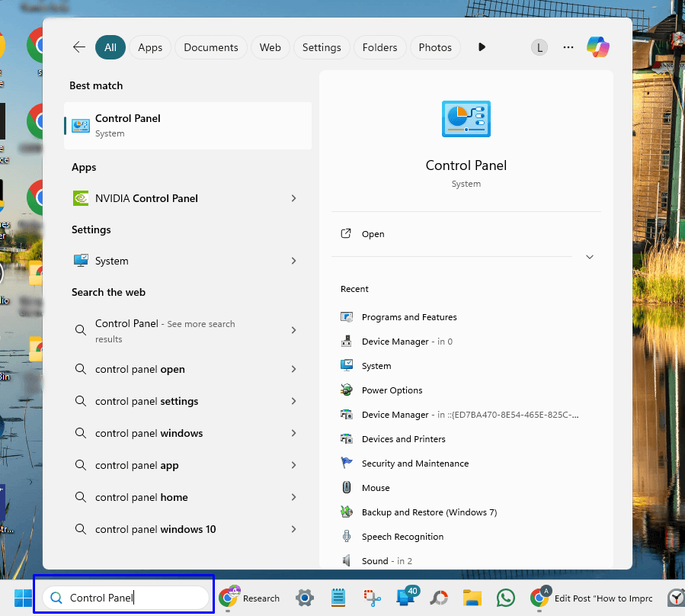
Task: Open Copilot from the search panel
Action: [597, 47]
